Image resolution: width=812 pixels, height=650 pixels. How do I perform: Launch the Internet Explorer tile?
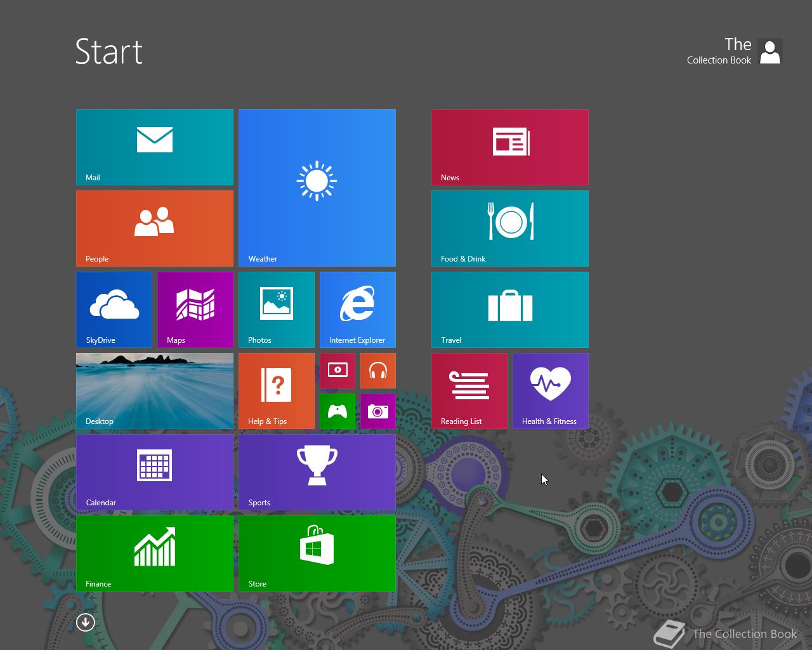coord(358,310)
